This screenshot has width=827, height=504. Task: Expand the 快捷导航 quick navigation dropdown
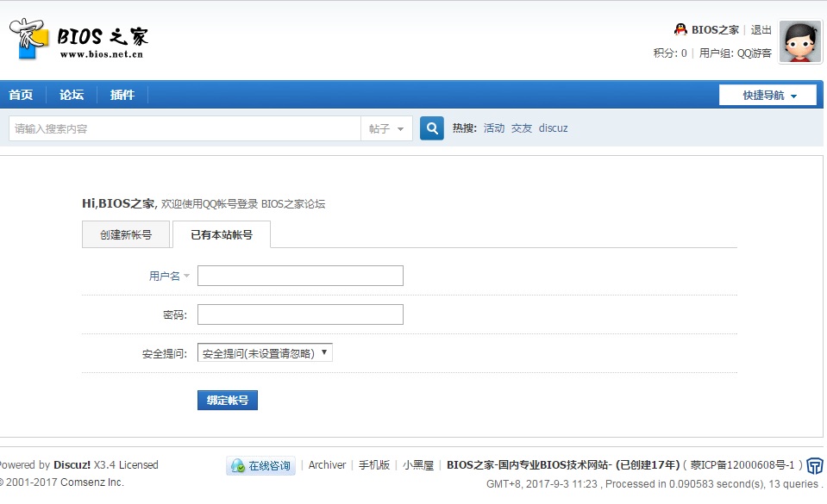[768, 95]
